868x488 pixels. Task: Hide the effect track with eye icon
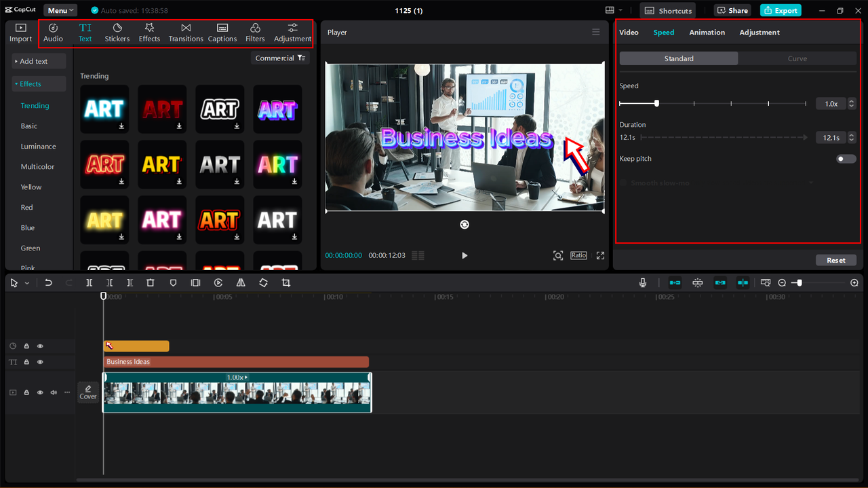coord(40,346)
